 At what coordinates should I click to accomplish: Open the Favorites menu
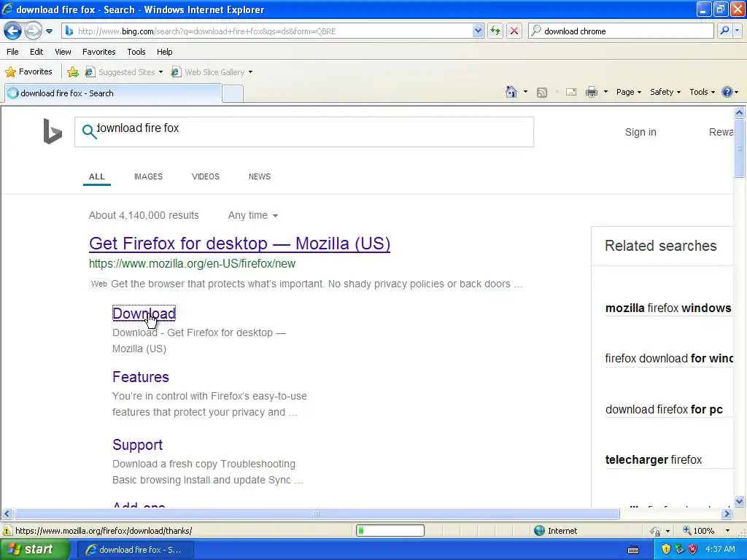click(99, 52)
